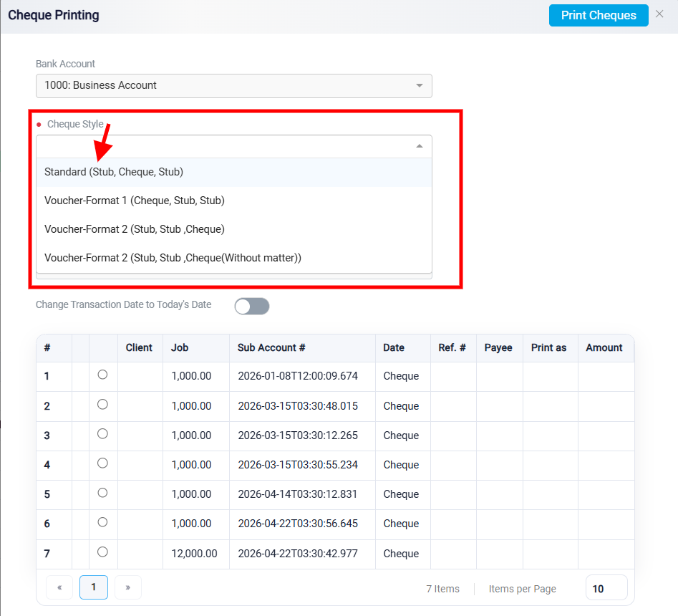Open the Bank Account dropdown

(234, 86)
